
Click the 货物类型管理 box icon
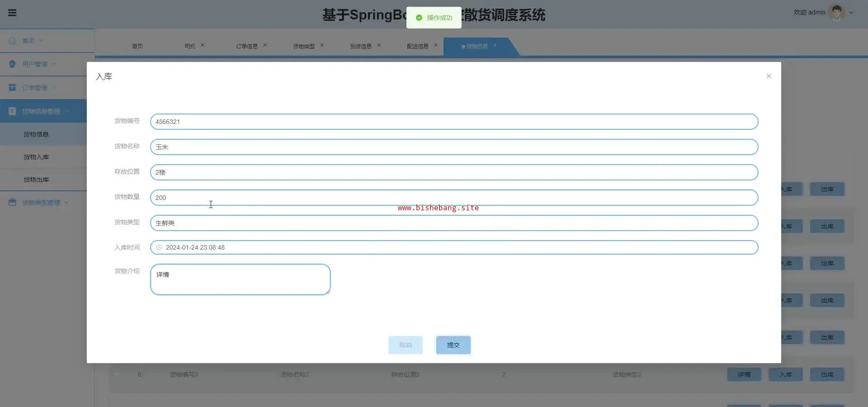(12, 202)
